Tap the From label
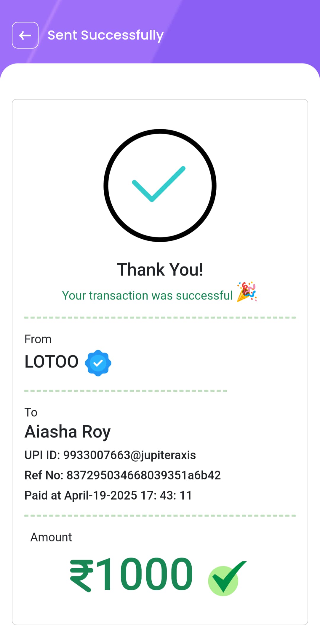The height and width of the screenshot is (644, 320). (x=38, y=339)
